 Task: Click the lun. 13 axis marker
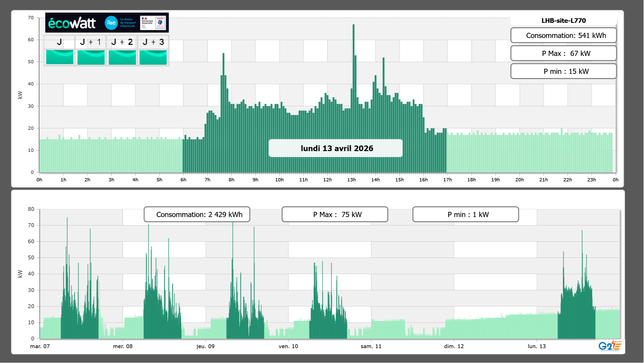tap(537, 346)
